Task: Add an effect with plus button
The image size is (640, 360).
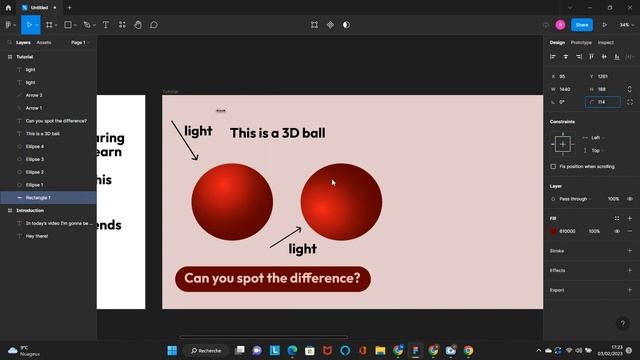Action: point(630,270)
